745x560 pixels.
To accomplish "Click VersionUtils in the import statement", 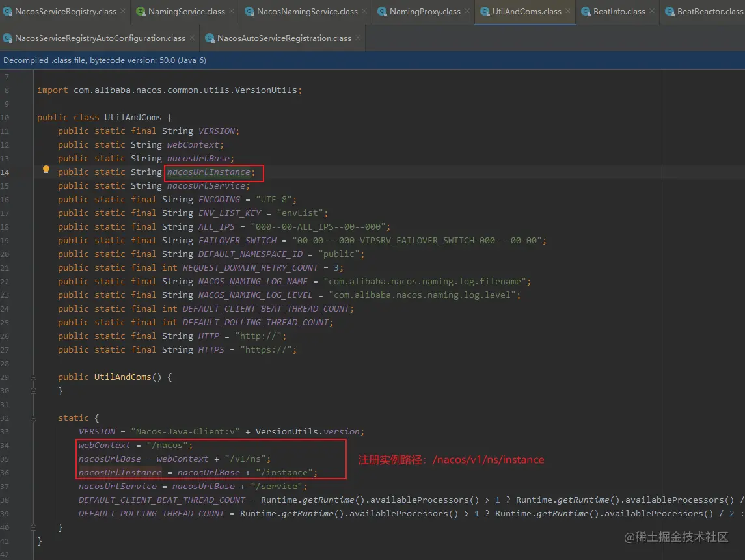I will 266,90.
